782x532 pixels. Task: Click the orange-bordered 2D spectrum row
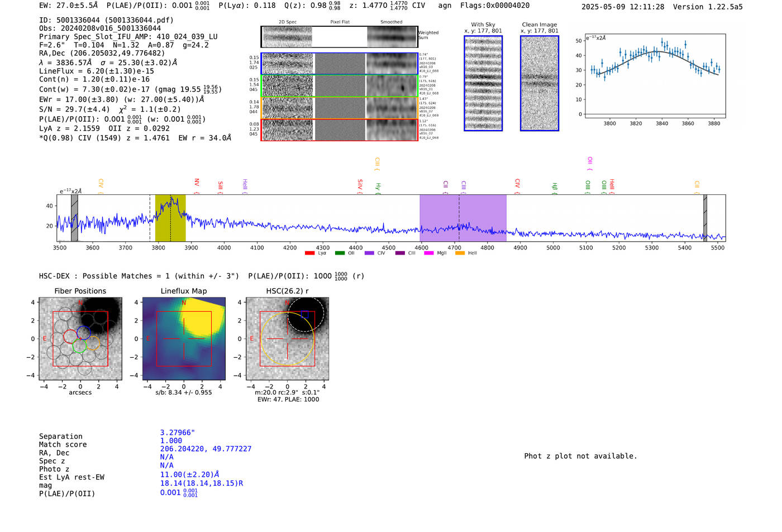pos(340,108)
